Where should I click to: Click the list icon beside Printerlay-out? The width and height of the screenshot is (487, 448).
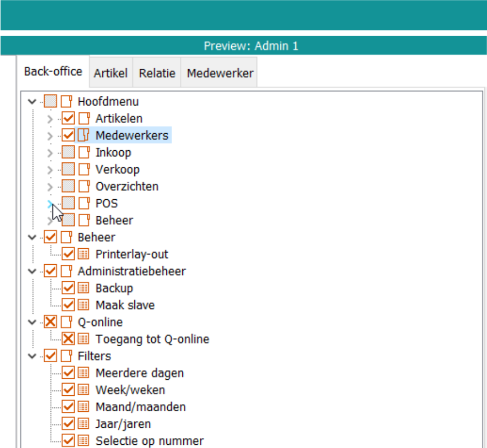84,254
